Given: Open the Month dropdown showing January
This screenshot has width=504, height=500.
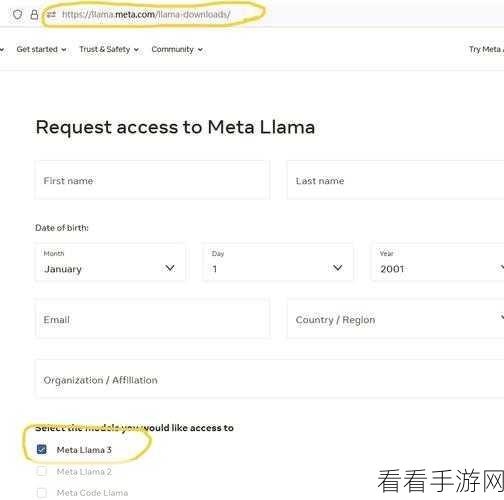Looking at the screenshot, I should [x=110, y=262].
